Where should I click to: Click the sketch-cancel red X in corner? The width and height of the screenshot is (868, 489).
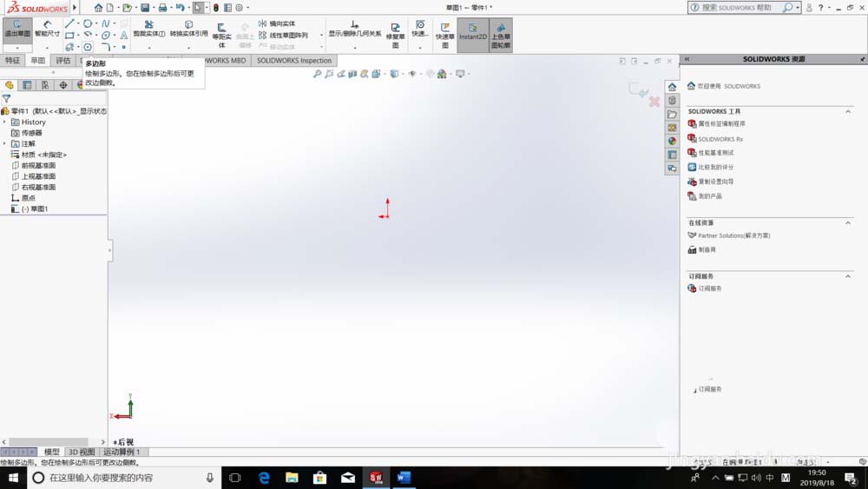(x=654, y=102)
